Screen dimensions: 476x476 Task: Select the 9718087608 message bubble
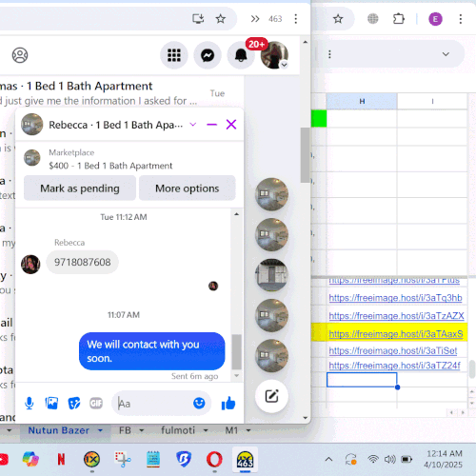(x=83, y=262)
